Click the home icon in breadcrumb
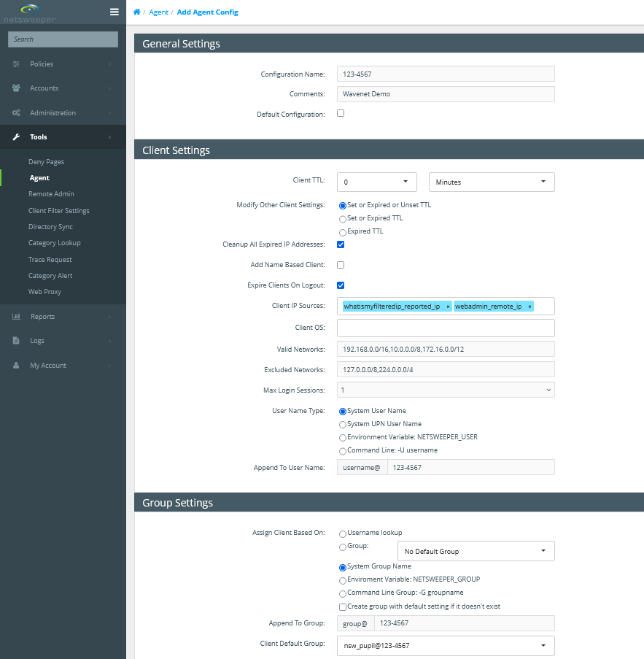The image size is (644, 659). tap(136, 12)
